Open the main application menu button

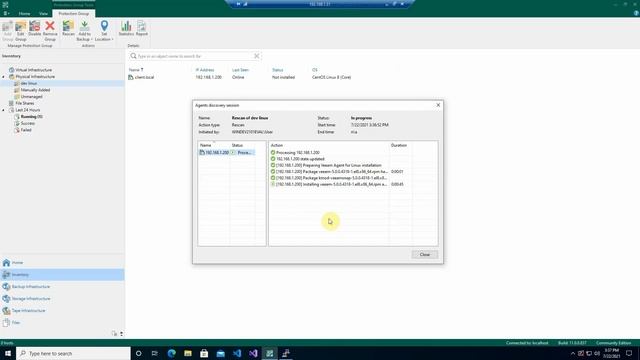(x=6, y=13)
